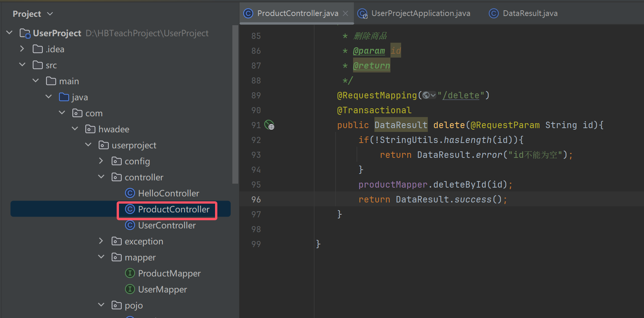Click the hwadee package icon
644x318 pixels.
pyautogui.click(x=90, y=129)
